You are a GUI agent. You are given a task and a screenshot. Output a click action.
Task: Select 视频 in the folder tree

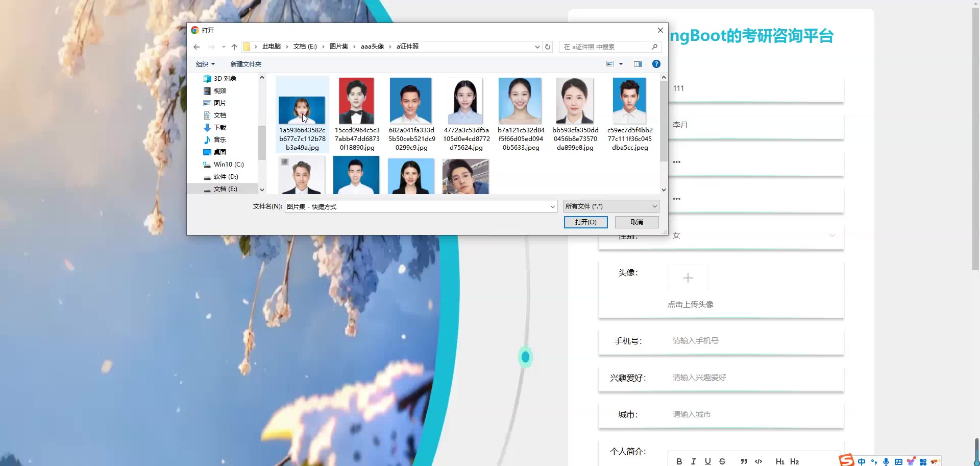pyautogui.click(x=219, y=91)
